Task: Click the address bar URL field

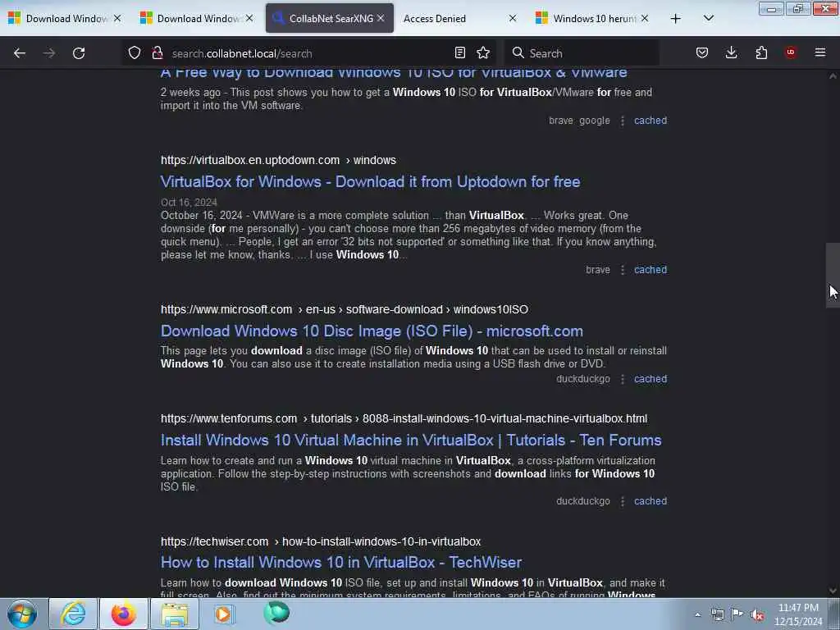Action: [x=308, y=53]
